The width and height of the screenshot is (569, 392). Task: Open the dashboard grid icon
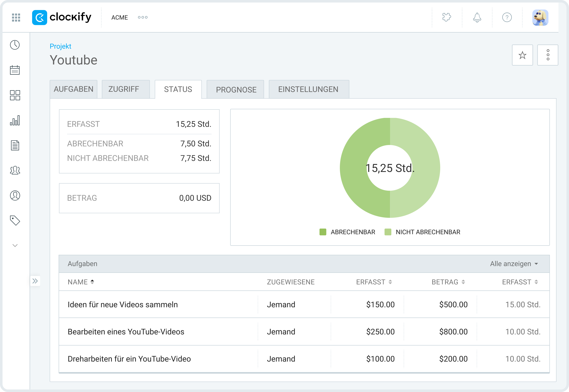click(x=15, y=95)
